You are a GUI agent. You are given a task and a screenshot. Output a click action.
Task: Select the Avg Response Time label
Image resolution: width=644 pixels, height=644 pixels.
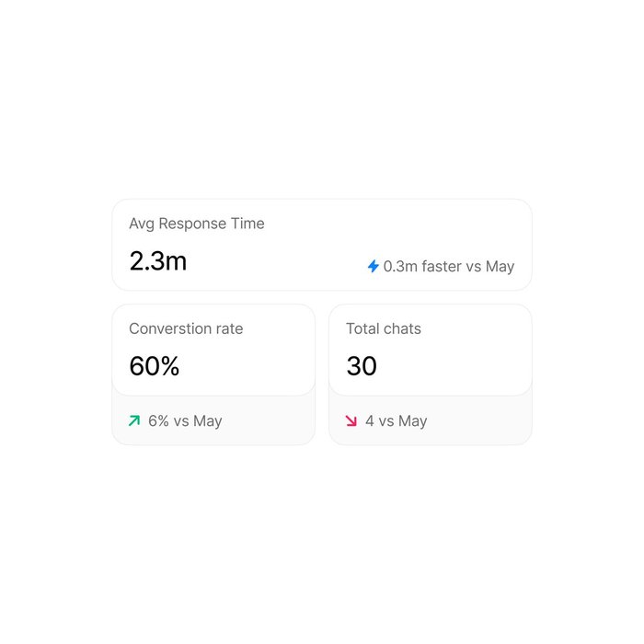tap(196, 224)
